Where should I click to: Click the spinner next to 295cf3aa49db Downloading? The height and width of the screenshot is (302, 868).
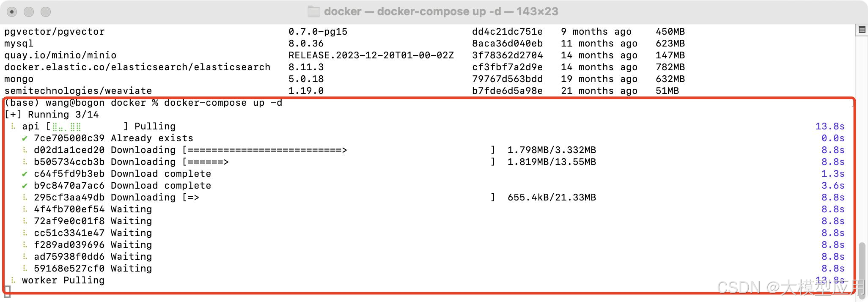tap(24, 197)
